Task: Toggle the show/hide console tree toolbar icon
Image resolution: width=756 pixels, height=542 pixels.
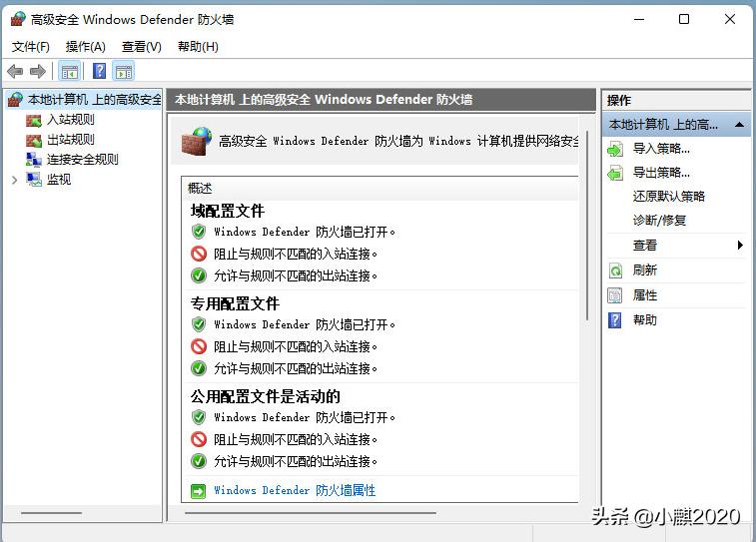Action: (70, 72)
